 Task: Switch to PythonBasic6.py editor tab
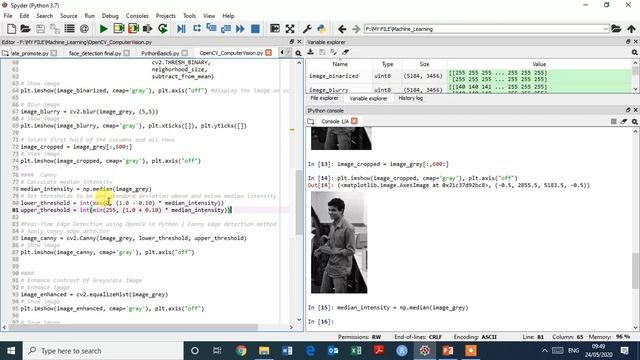point(160,53)
